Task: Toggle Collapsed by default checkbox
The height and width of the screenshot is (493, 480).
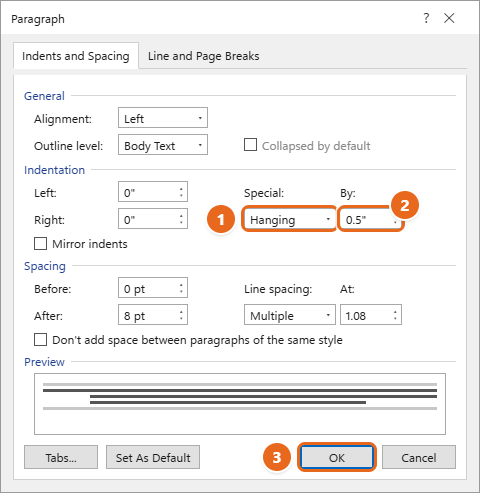Action: tap(250, 145)
